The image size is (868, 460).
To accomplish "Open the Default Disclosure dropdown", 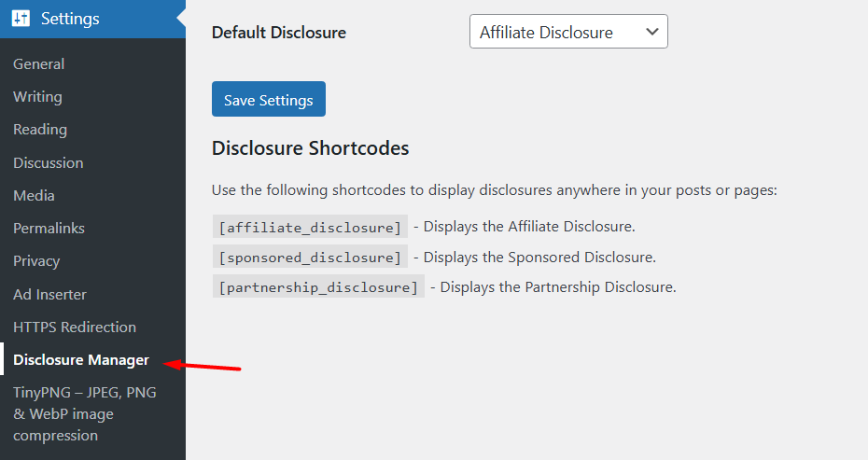I will tap(568, 32).
